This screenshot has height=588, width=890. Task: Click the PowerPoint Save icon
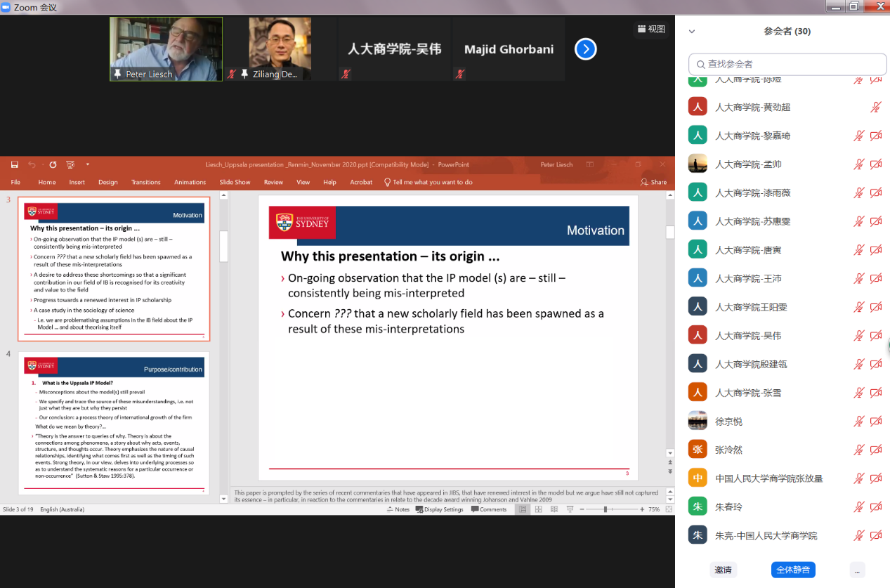tap(15, 164)
